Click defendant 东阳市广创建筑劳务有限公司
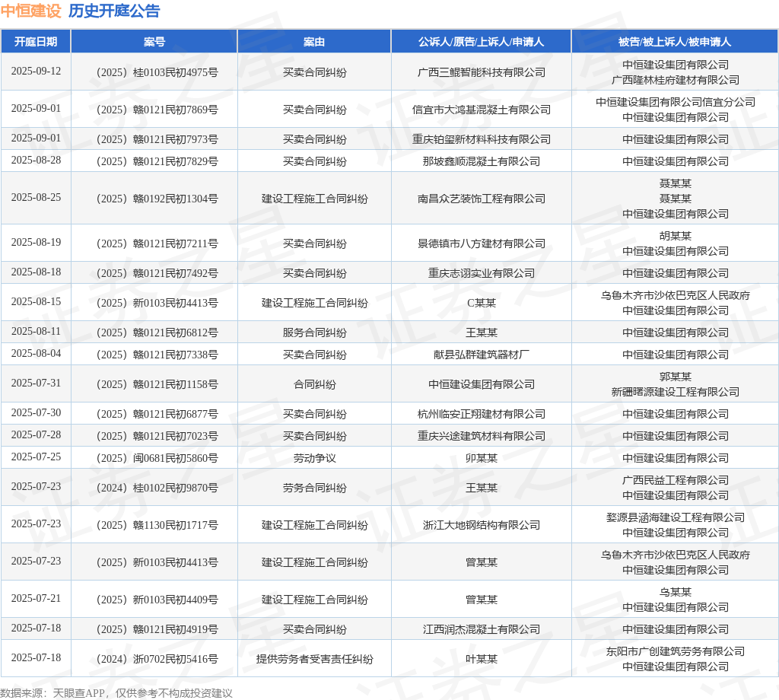This screenshot has width=779, height=700. click(x=676, y=651)
